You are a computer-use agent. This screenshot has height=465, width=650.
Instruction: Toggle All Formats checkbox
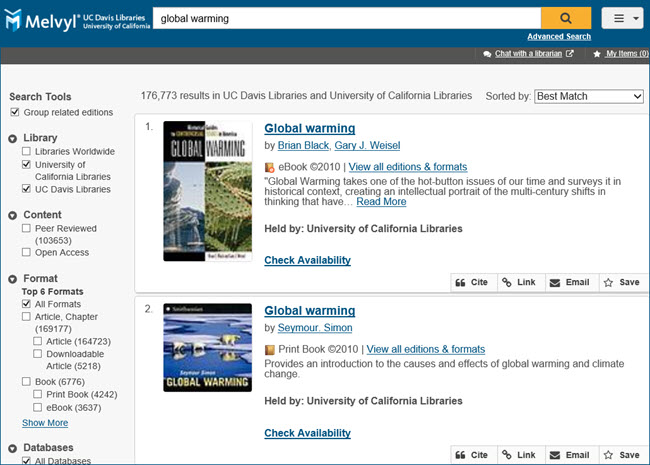(26, 304)
